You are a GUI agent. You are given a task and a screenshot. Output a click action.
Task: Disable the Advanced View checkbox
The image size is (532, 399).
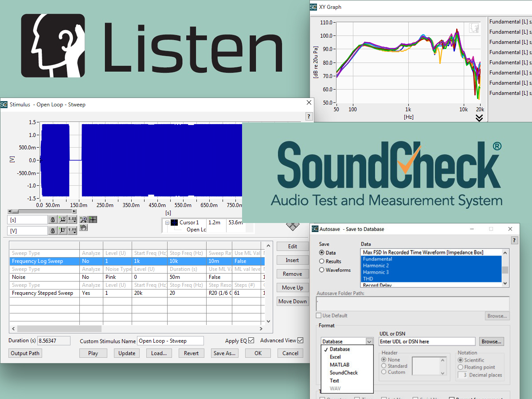(301, 340)
